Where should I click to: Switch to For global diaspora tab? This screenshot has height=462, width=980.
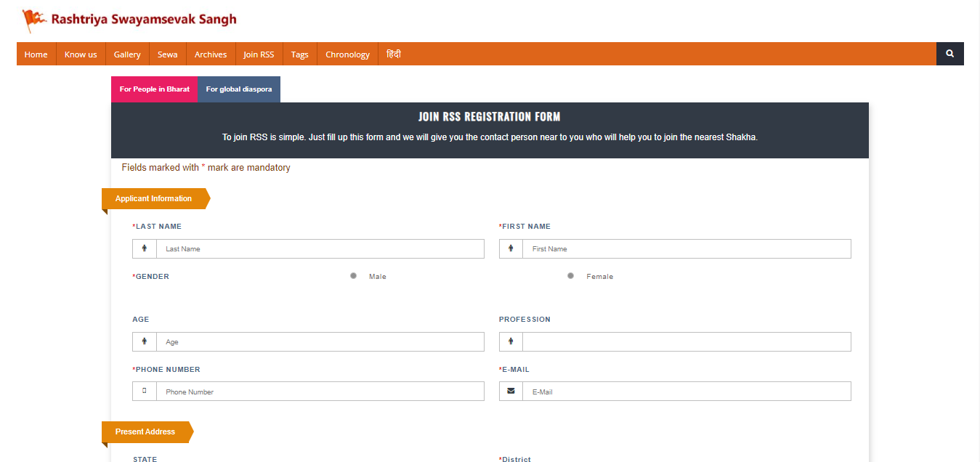(x=239, y=89)
